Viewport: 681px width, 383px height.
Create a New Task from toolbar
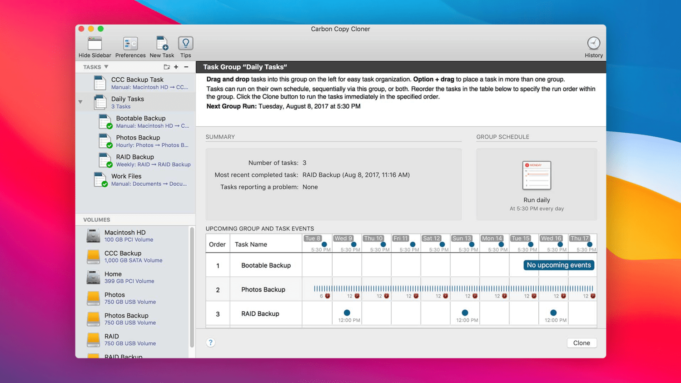pyautogui.click(x=162, y=43)
